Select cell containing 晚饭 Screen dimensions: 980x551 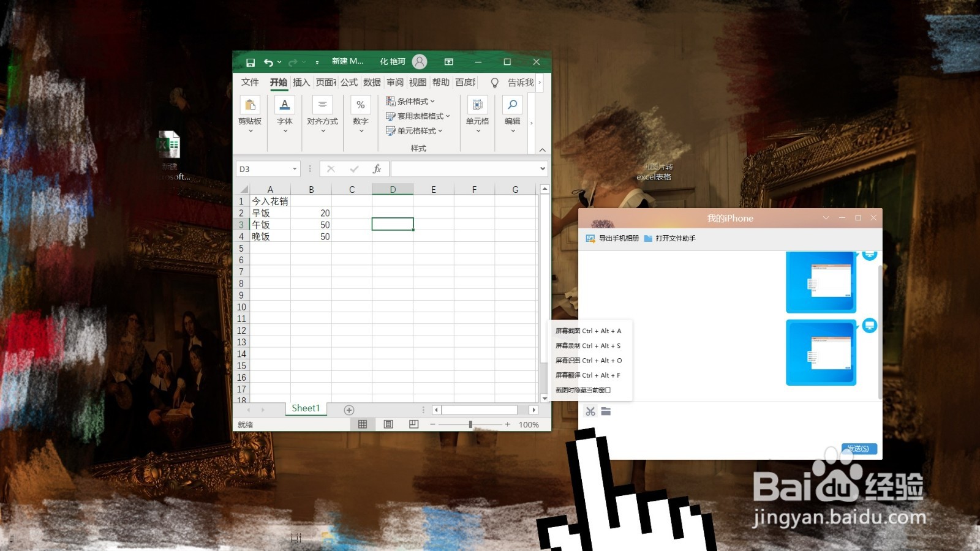point(270,236)
